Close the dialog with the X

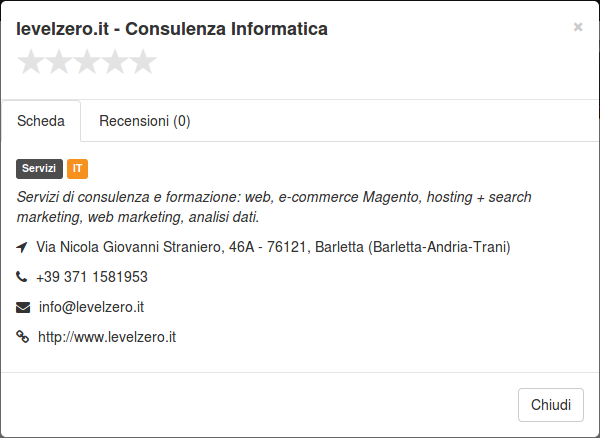[x=578, y=27]
